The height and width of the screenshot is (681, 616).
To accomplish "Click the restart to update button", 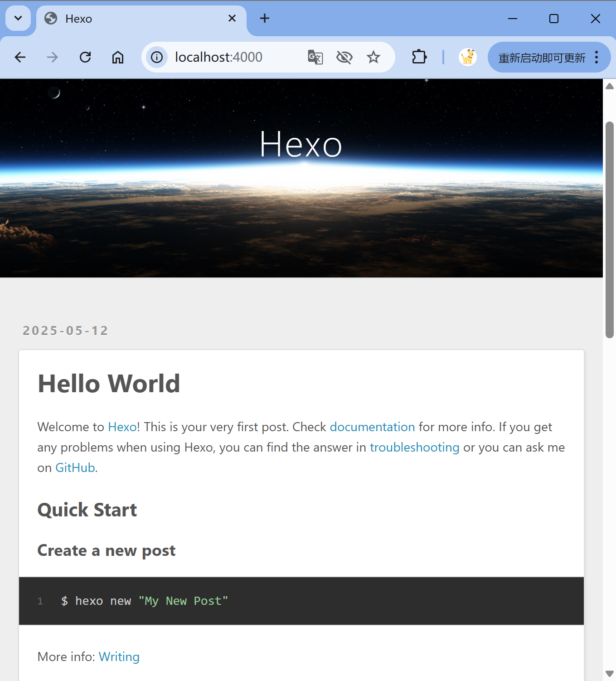I will pyautogui.click(x=542, y=58).
